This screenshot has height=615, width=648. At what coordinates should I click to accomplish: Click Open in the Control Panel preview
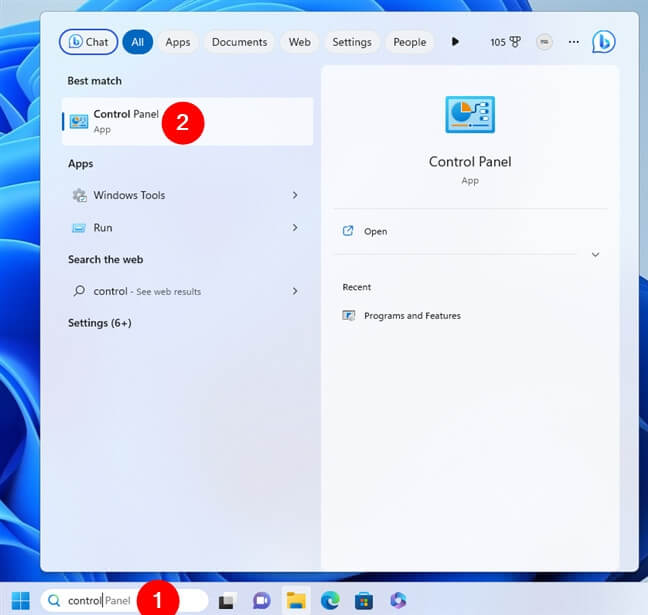375,231
